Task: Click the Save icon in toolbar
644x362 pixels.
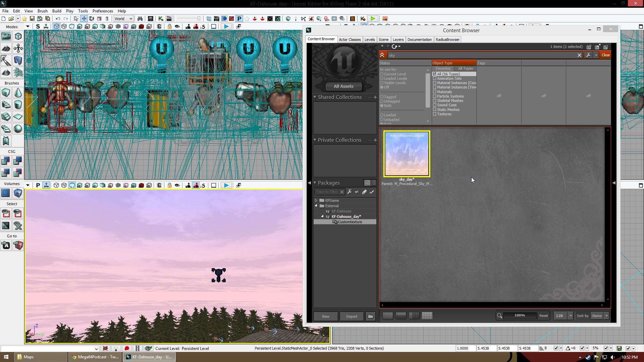Action: [32, 19]
